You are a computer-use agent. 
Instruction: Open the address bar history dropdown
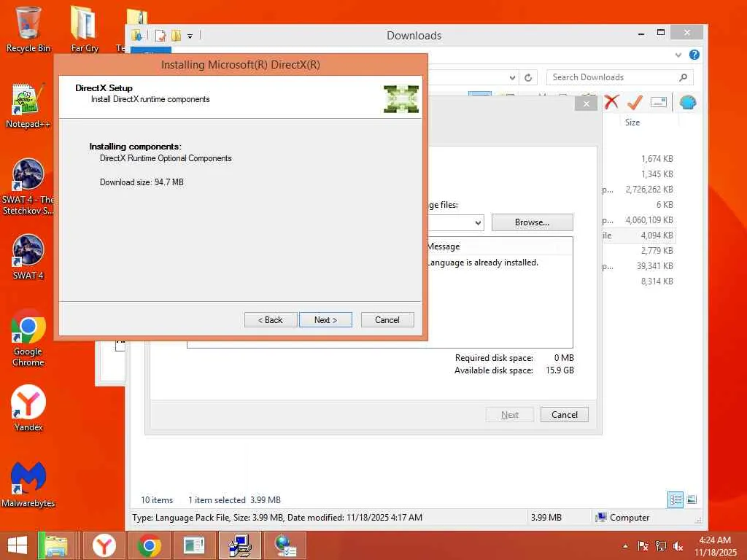pos(512,77)
